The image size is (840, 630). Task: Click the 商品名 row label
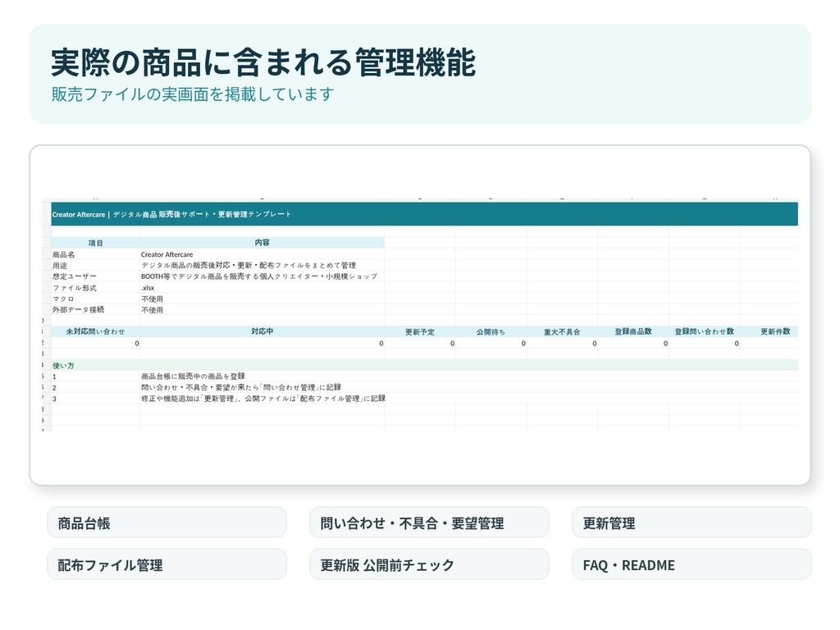[x=64, y=254]
